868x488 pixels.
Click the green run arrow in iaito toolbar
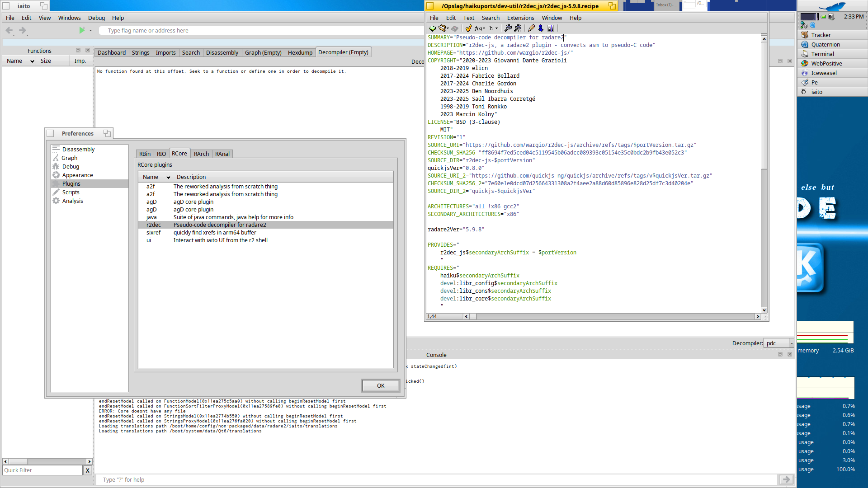coord(82,30)
